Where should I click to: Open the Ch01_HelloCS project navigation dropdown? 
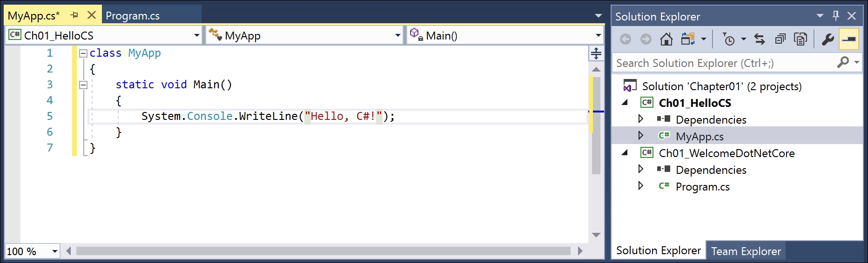click(197, 35)
